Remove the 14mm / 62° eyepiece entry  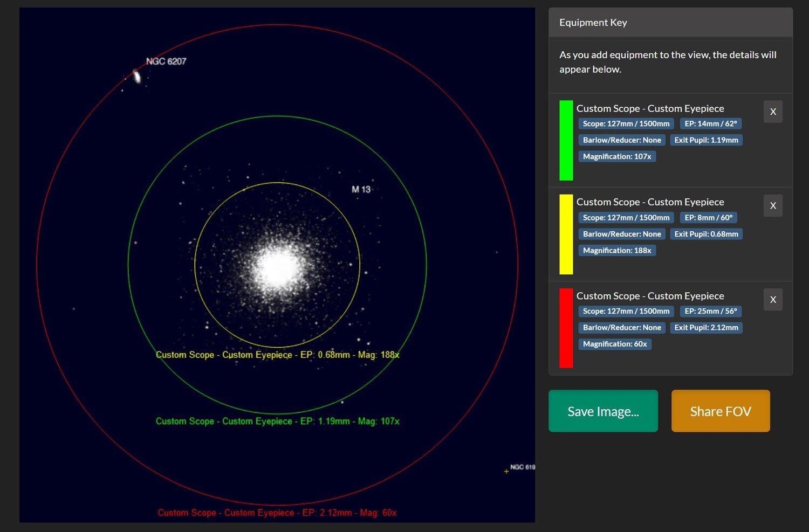[x=773, y=112]
